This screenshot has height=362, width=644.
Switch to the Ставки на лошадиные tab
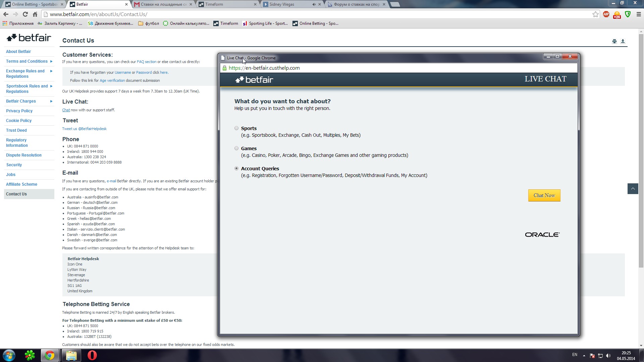click(x=163, y=4)
